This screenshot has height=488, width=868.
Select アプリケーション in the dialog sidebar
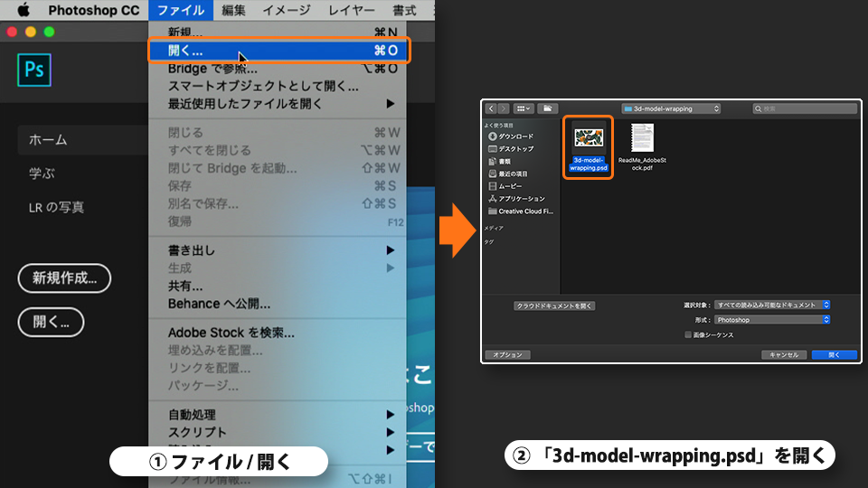coord(517,199)
